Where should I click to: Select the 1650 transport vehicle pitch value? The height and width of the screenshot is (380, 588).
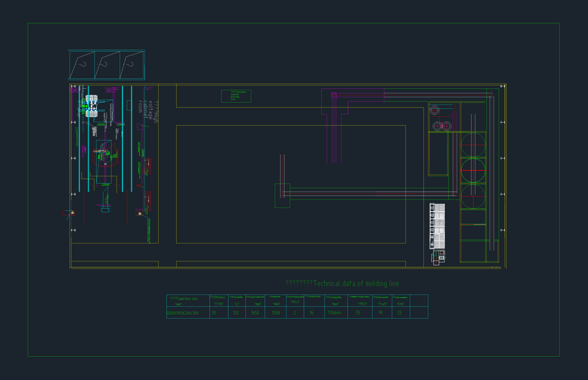coord(255,313)
